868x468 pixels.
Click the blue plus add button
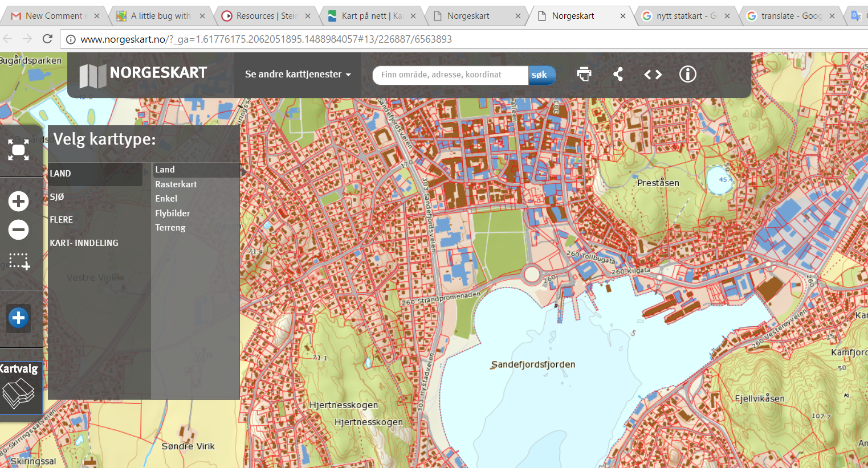point(18,318)
